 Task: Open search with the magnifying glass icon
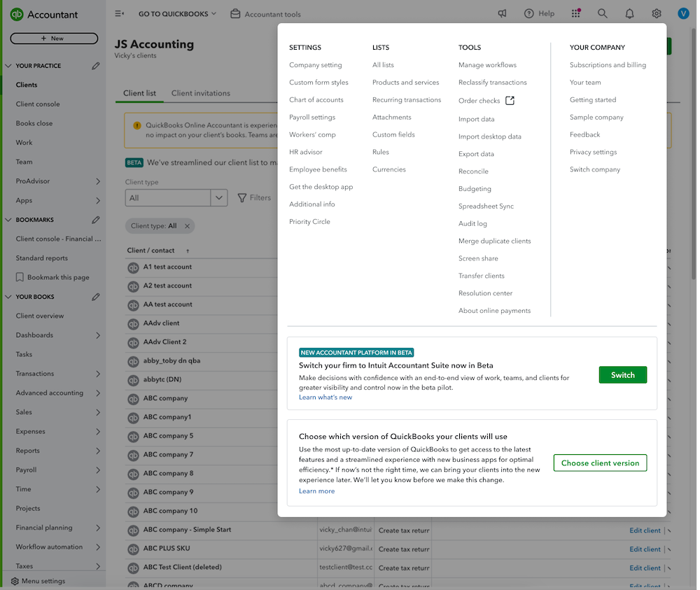602,13
